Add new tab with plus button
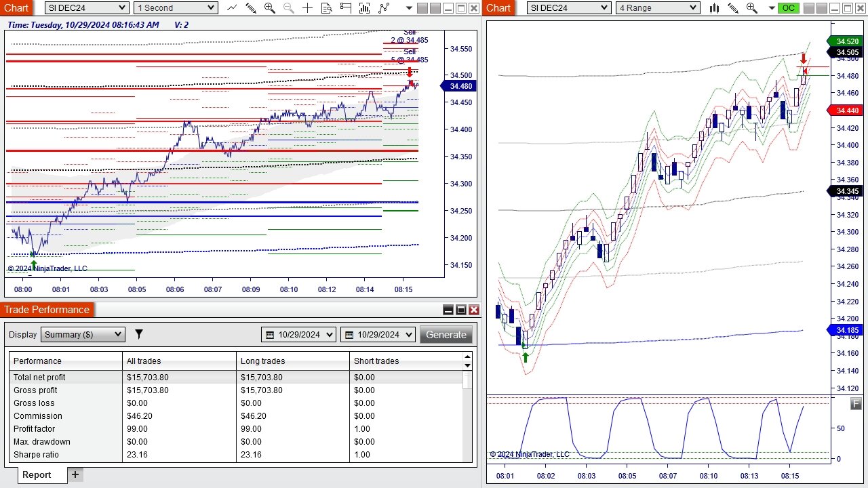 tap(75, 474)
